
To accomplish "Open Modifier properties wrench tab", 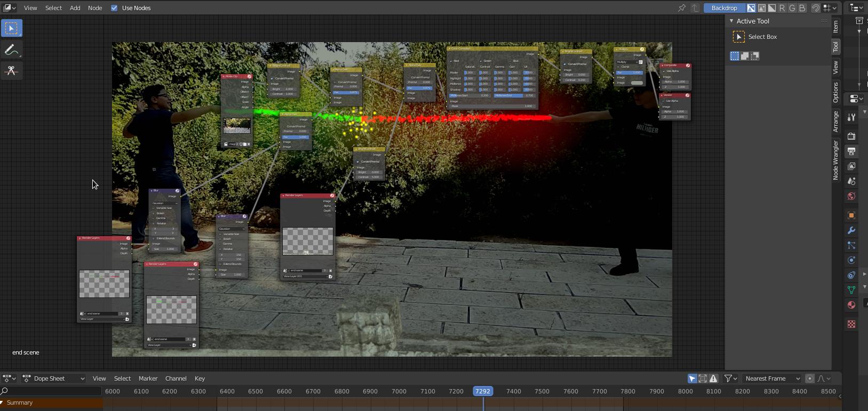I will 851,230.
